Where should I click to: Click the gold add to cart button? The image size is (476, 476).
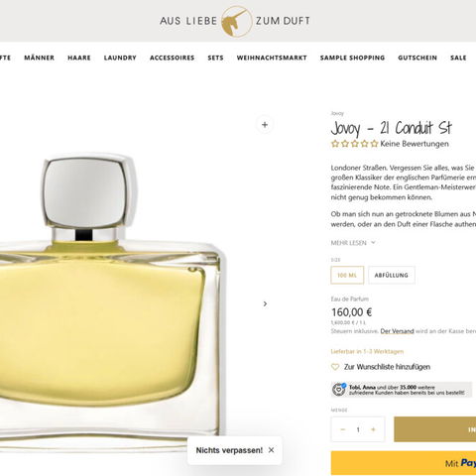[x=435, y=429]
